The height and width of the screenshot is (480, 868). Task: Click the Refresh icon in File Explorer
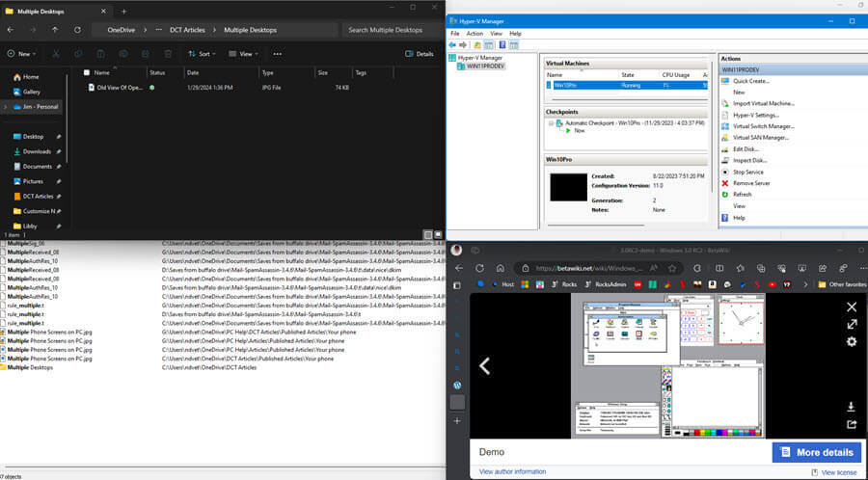click(76, 30)
